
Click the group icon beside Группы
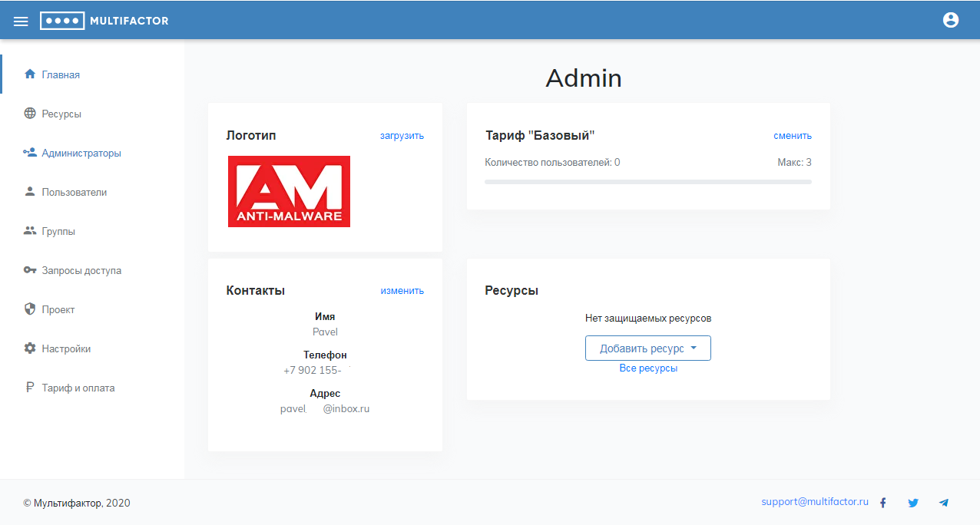point(30,231)
